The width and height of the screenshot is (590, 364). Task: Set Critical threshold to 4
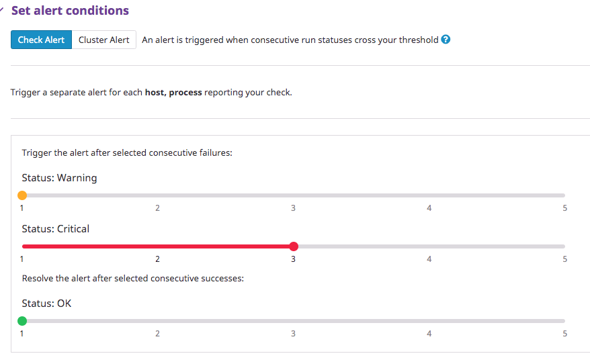click(429, 246)
